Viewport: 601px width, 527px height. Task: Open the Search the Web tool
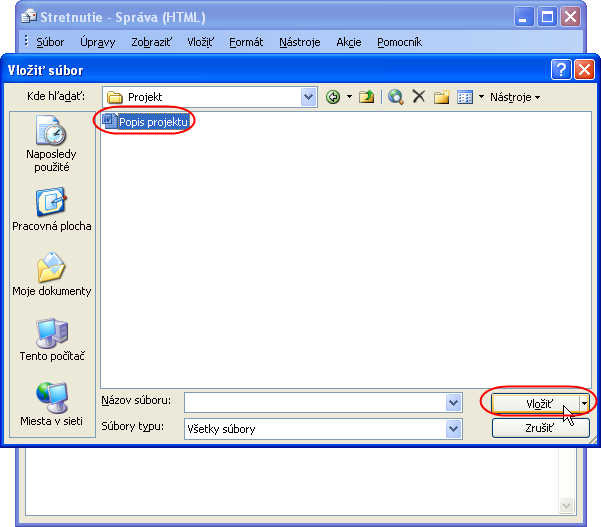[396, 97]
